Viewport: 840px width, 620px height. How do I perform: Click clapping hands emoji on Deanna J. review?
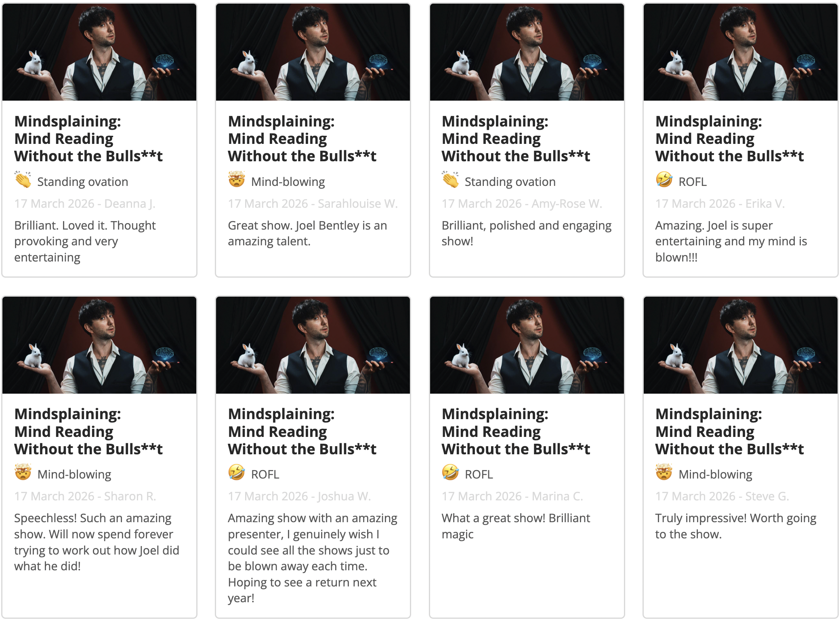pyautogui.click(x=23, y=180)
